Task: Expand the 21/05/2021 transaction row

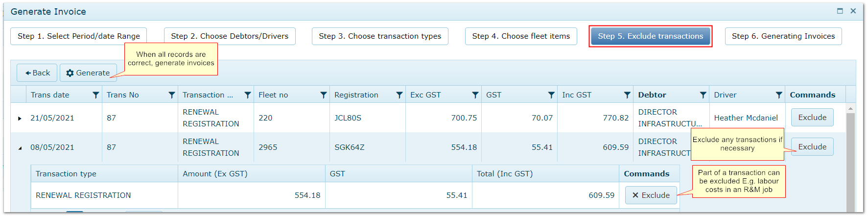Action: 20,118
